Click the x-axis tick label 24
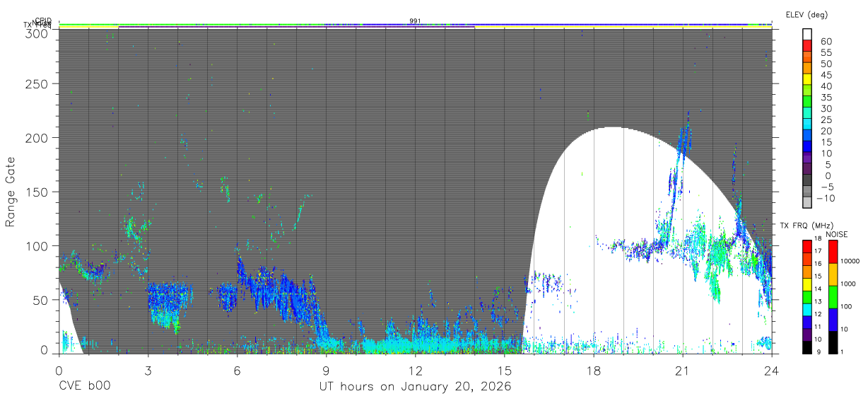 pyautogui.click(x=771, y=370)
